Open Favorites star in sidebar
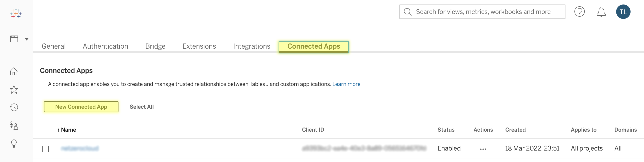 (x=14, y=90)
